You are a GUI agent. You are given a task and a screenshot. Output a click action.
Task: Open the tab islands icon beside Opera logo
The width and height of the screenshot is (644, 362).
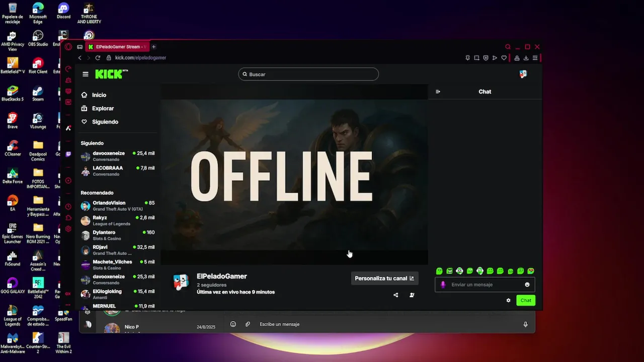click(79, 47)
